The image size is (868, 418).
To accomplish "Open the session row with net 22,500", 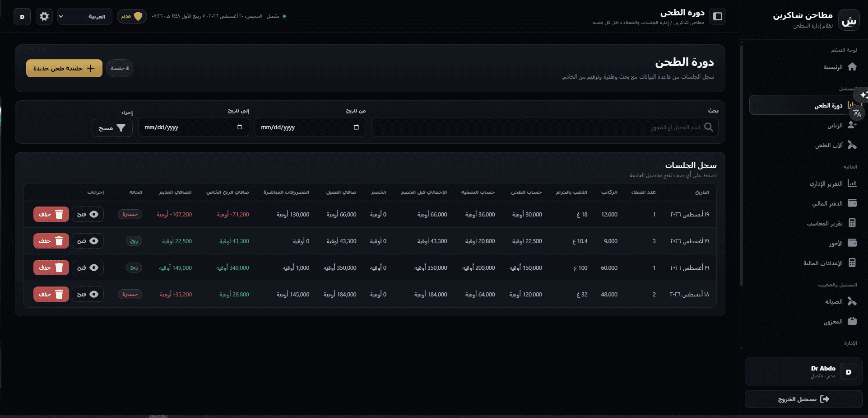I will pos(88,241).
